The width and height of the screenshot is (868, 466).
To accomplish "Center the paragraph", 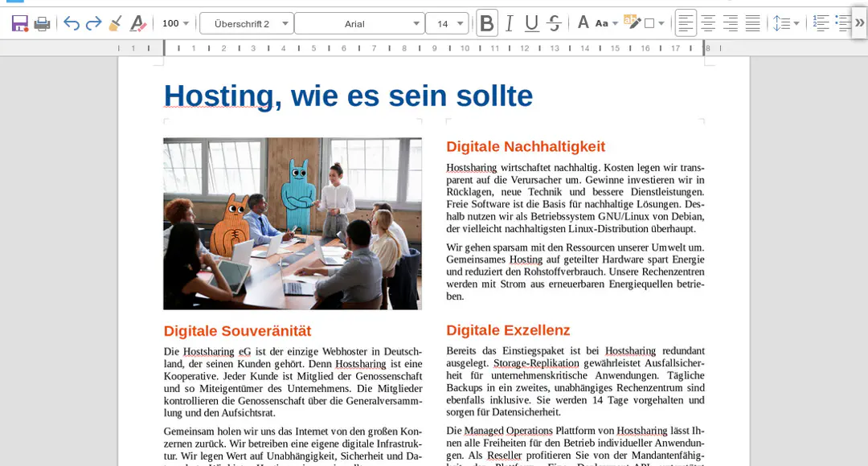I will click(x=708, y=23).
